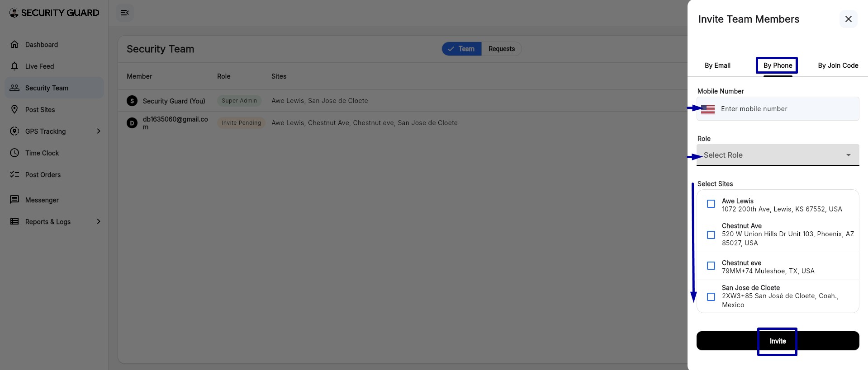Switch to the Team toggle view
The width and height of the screenshot is (868, 370).
pyautogui.click(x=462, y=49)
